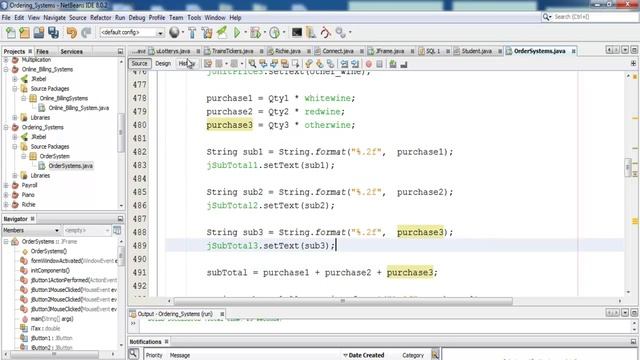Click line number 485 in the gutter
The width and height of the screenshot is (640, 360).
[140, 192]
